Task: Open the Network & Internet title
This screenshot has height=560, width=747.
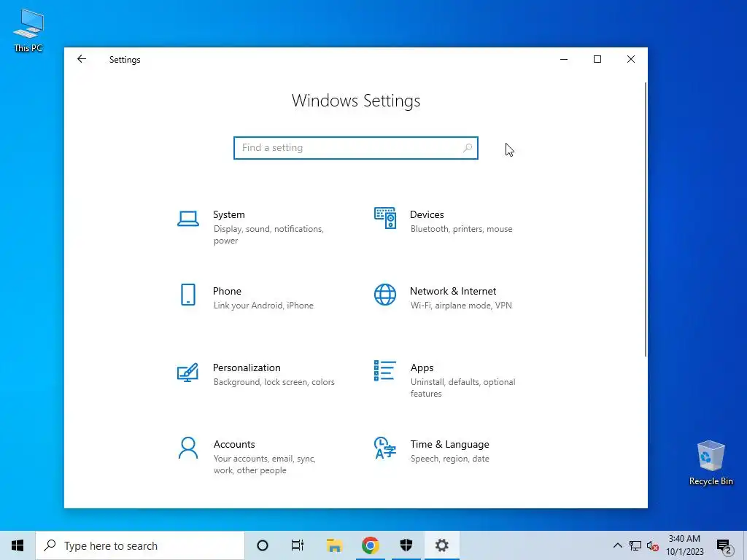Action: [453, 291]
